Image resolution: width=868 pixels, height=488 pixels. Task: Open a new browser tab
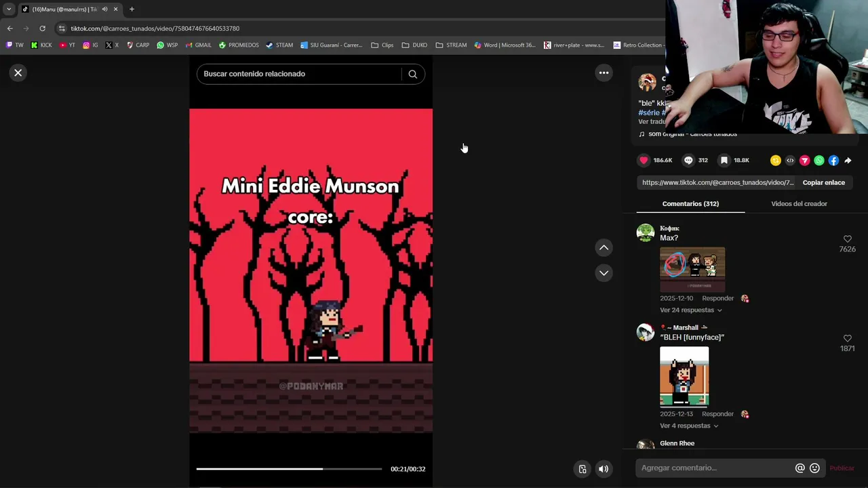point(132,9)
